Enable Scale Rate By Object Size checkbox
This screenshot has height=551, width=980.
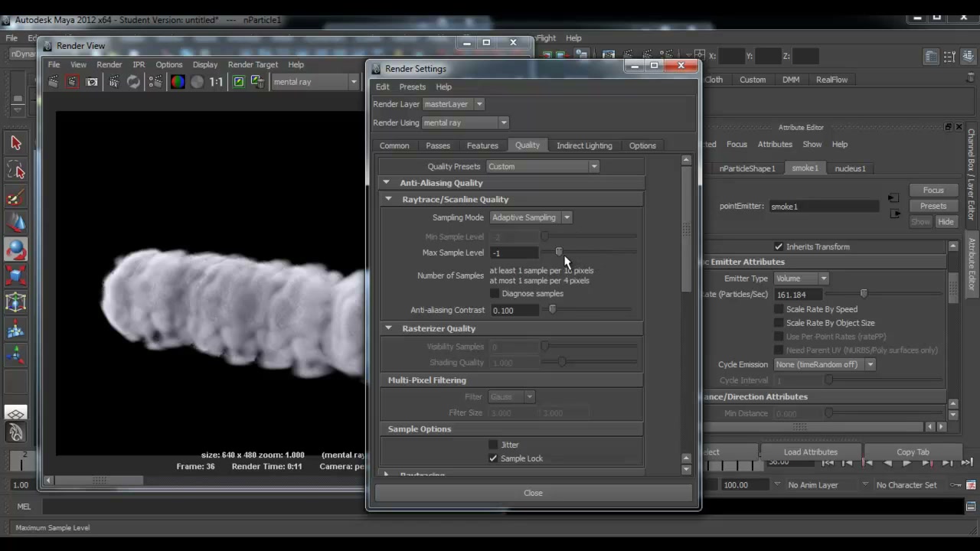pos(779,323)
